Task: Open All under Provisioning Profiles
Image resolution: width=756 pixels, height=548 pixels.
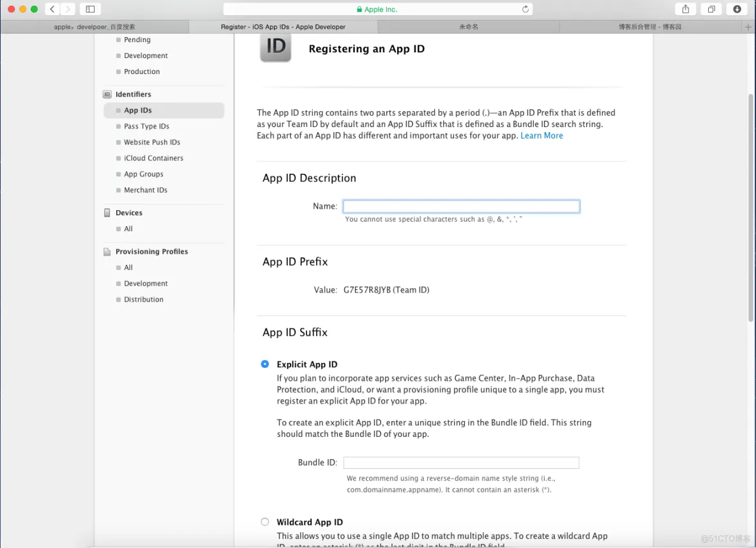Action: (128, 267)
